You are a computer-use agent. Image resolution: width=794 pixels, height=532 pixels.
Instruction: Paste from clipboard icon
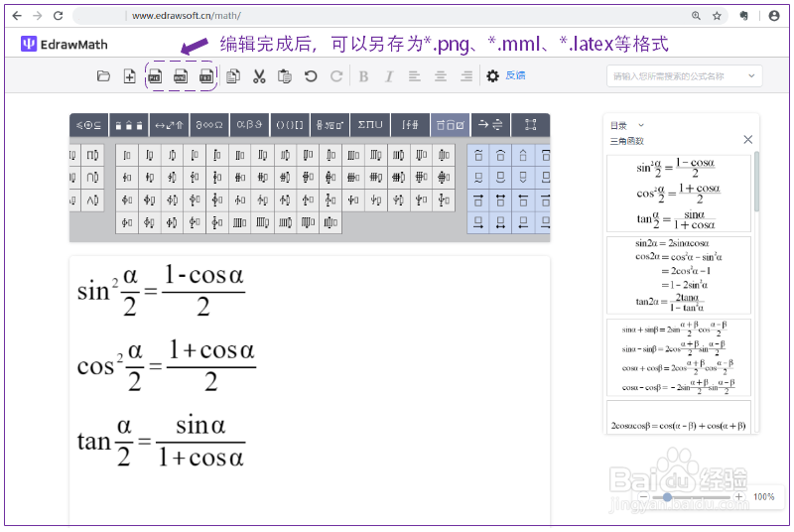(x=285, y=76)
